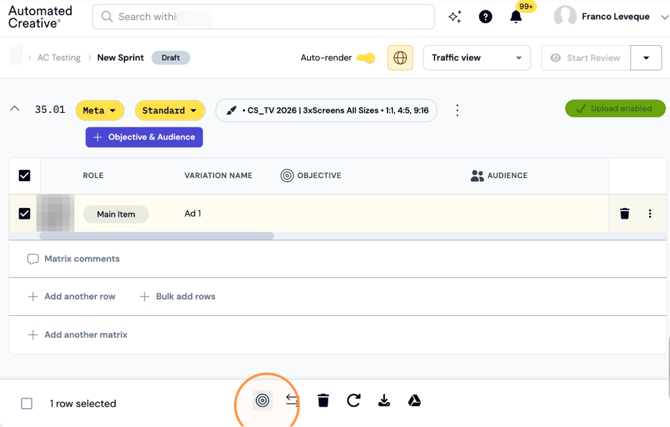Viewport: 670px width, 427px height.
Task: Toggle the Auto-render switch
Action: [366, 58]
